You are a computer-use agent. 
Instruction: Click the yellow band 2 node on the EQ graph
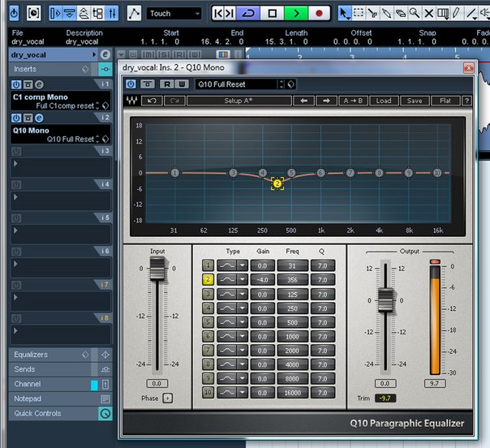(x=277, y=183)
